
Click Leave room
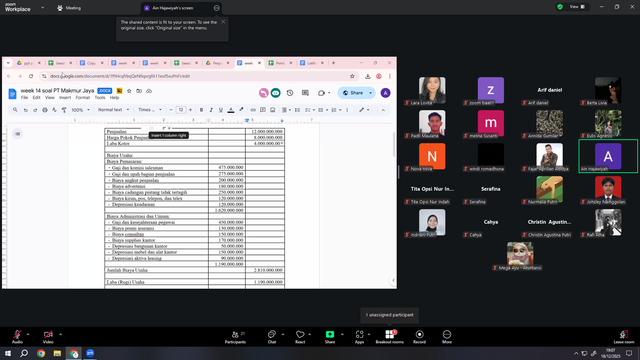click(x=624, y=336)
